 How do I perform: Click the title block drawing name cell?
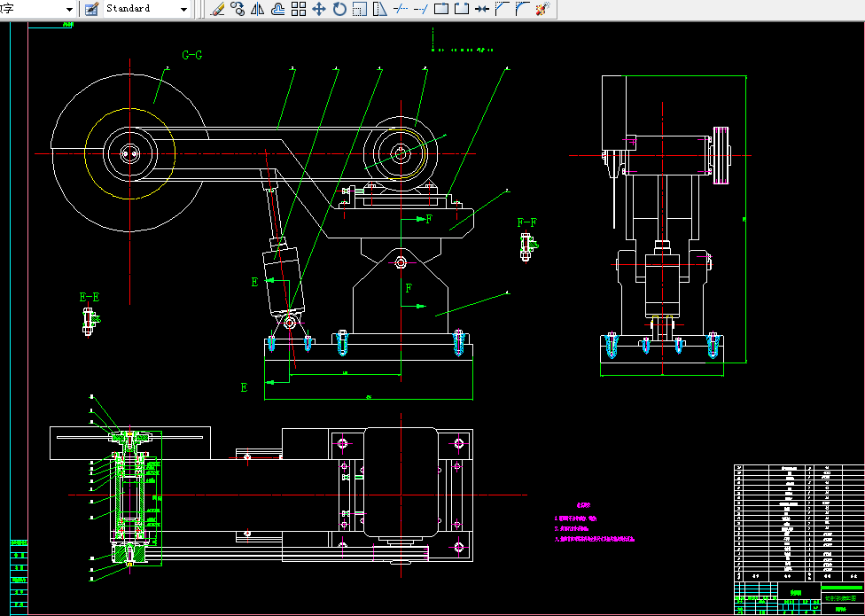point(842,598)
